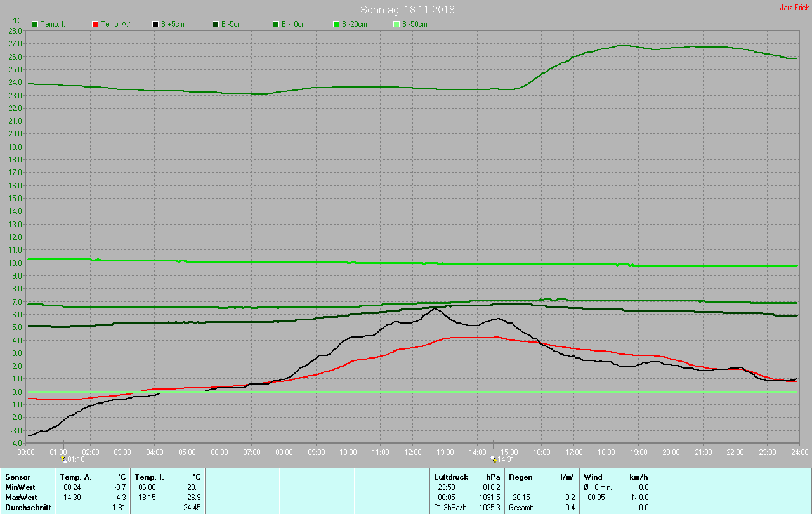Screen dimensions: 812x514
Task: Select the 'Sensor' header in the table
Action: [16, 477]
